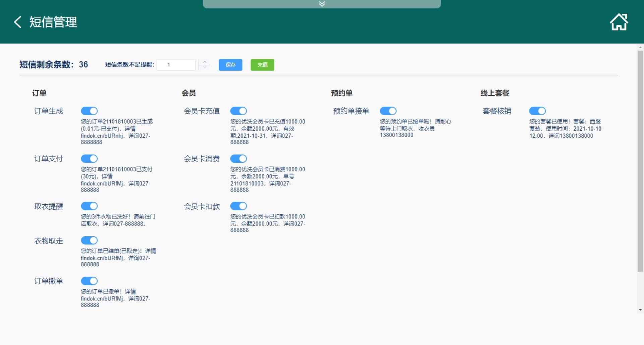Click the home icon in header
This screenshot has height=345, width=644.
point(619,22)
